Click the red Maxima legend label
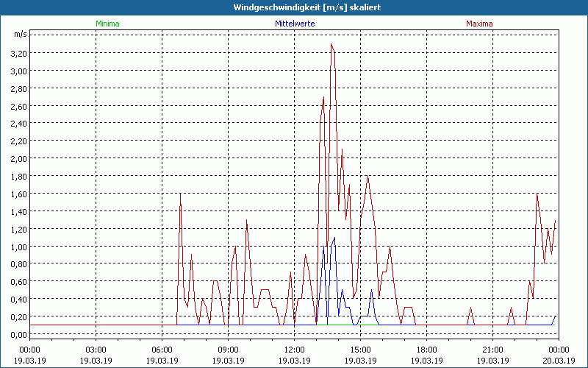The image size is (588, 368). pyautogui.click(x=479, y=24)
